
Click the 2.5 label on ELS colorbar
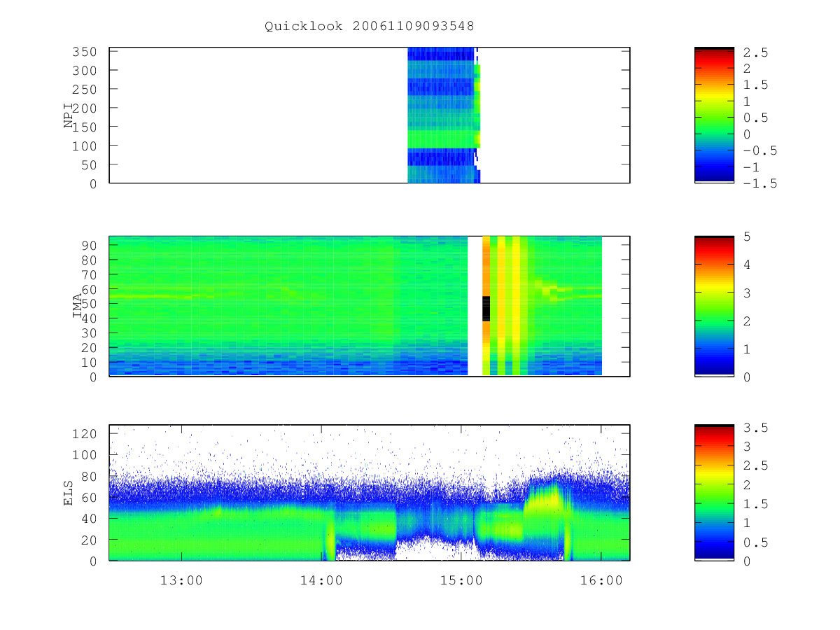[757, 465]
